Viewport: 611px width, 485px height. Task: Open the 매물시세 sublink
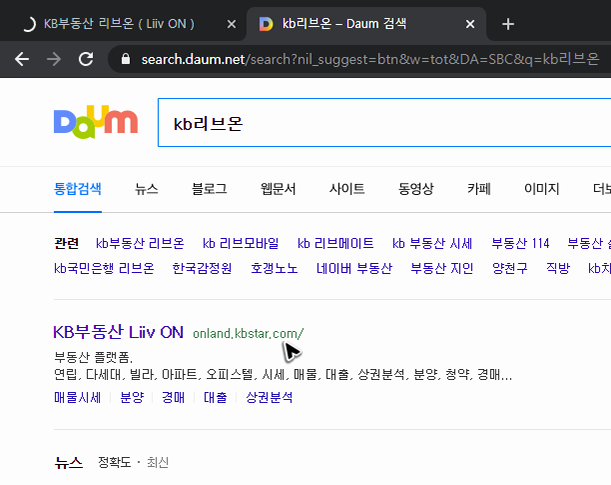[x=78, y=397]
